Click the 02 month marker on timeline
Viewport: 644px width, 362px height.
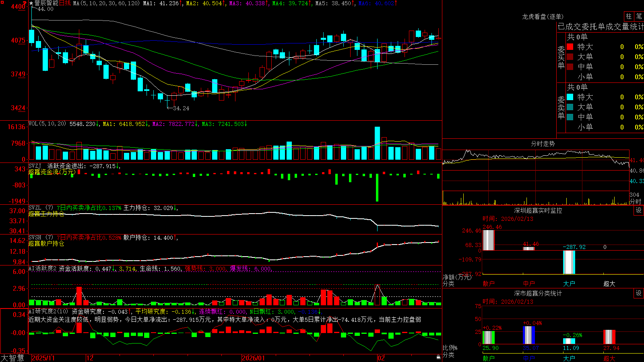point(381,358)
